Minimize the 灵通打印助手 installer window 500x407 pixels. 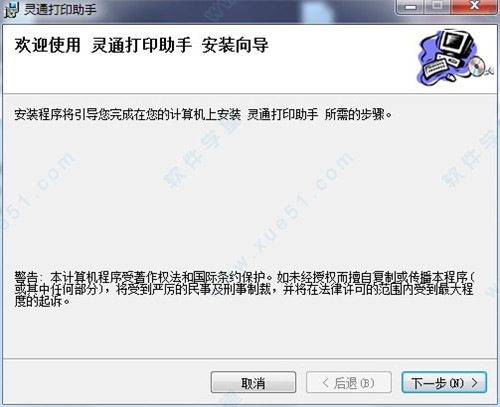[411, 7]
